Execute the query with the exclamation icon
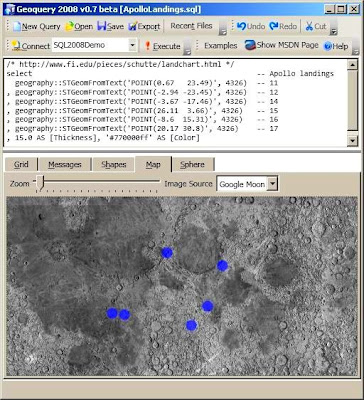Image resolution: width=364 pixels, height=400 pixels. [148, 46]
